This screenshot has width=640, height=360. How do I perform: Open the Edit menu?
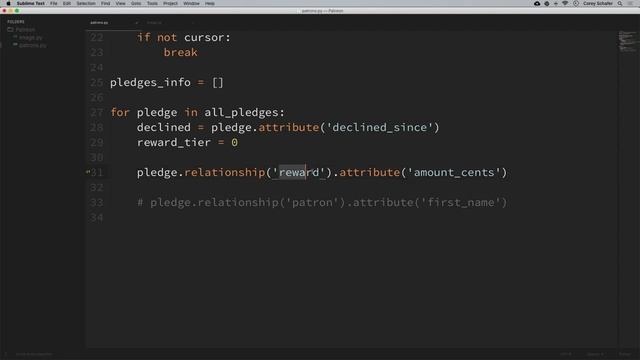tap(67, 3)
